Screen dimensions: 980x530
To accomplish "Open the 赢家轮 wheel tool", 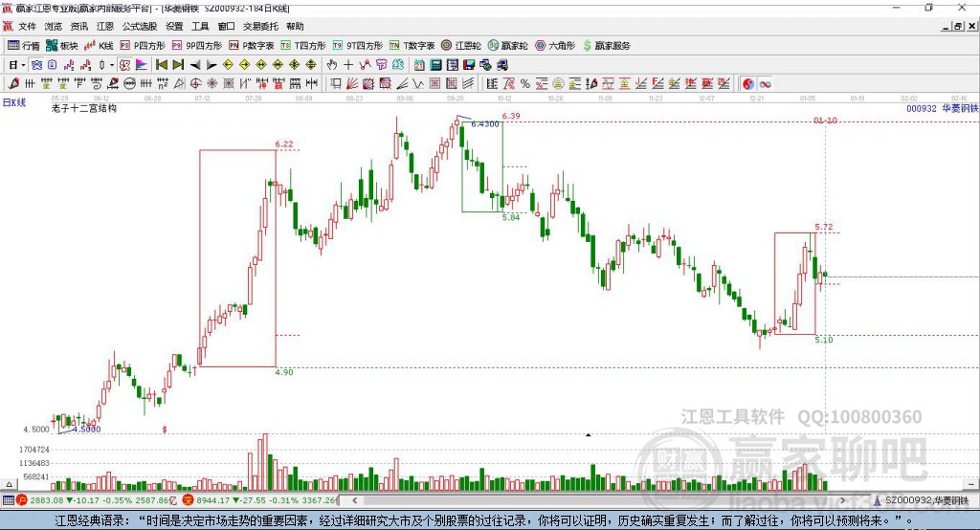I will [x=508, y=46].
